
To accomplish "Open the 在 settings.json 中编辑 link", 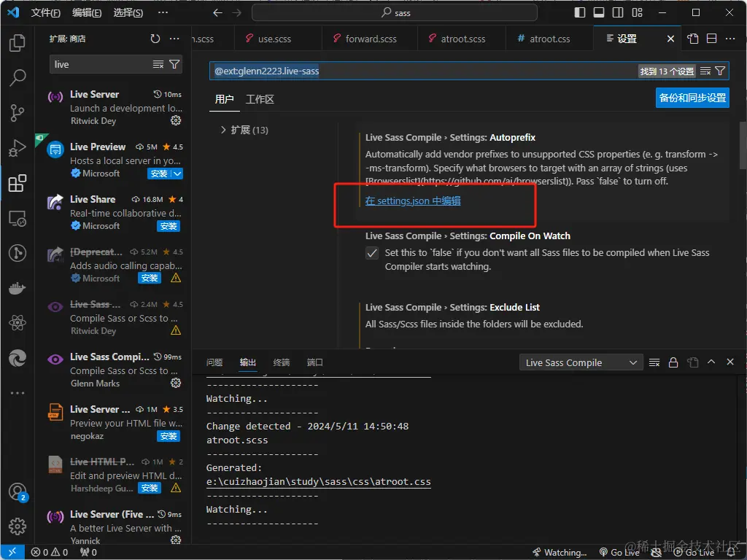I will click(x=413, y=201).
